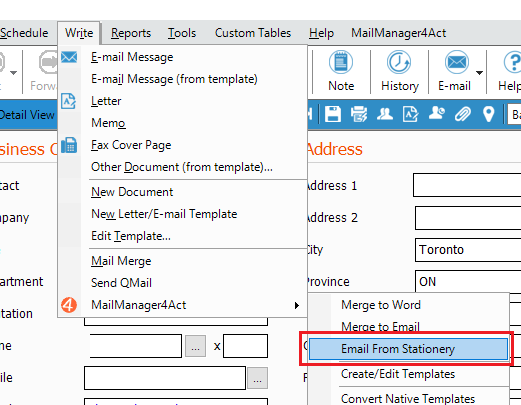
Task: Click the Note toolbar icon
Action: click(341, 62)
